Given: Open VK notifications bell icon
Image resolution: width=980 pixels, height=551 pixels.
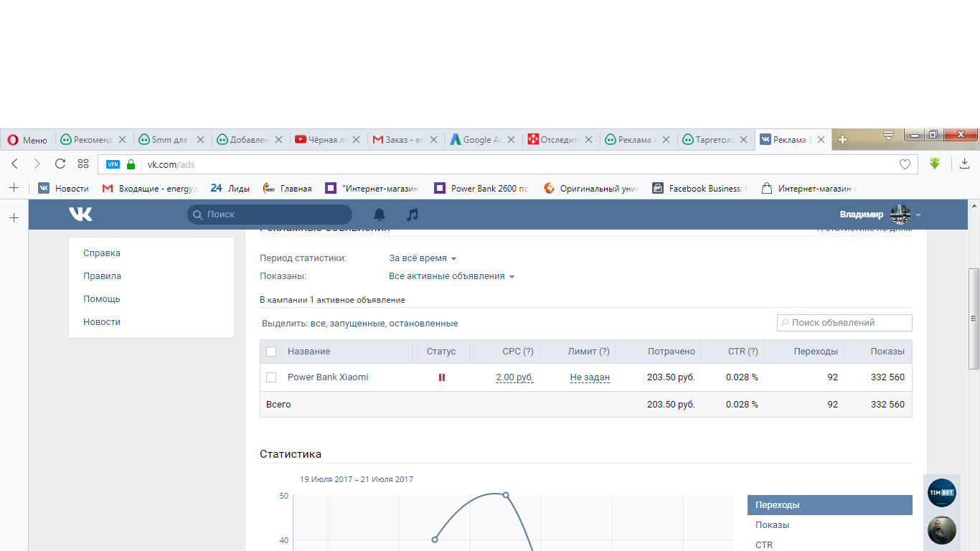Looking at the screenshot, I should (x=380, y=214).
